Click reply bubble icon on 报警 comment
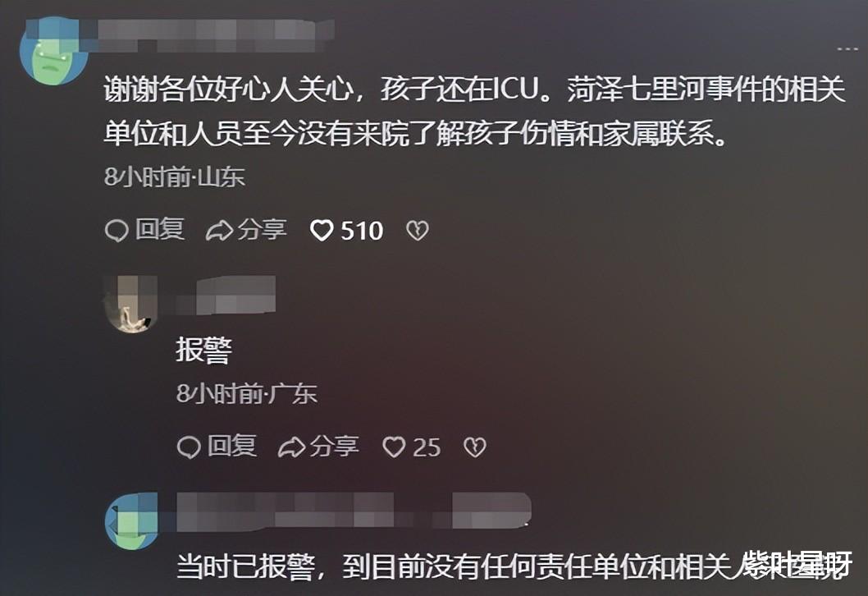The width and height of the screenshot is (868, 596). (189, 447)
